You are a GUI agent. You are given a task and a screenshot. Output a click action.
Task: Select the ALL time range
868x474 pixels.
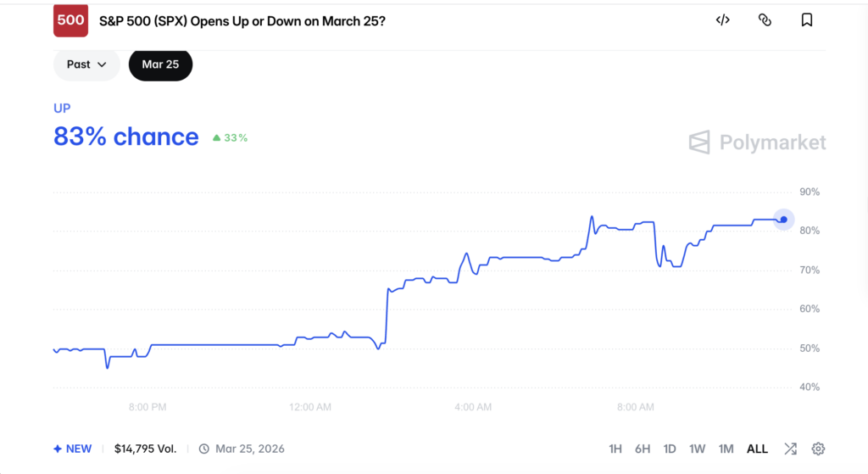tap(757, 449)
